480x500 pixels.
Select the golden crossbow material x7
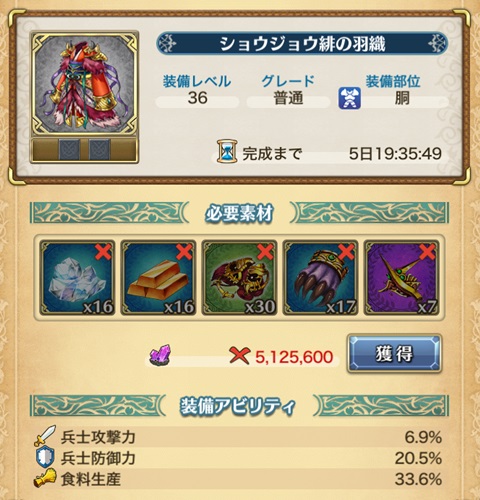tap(402, 278)
